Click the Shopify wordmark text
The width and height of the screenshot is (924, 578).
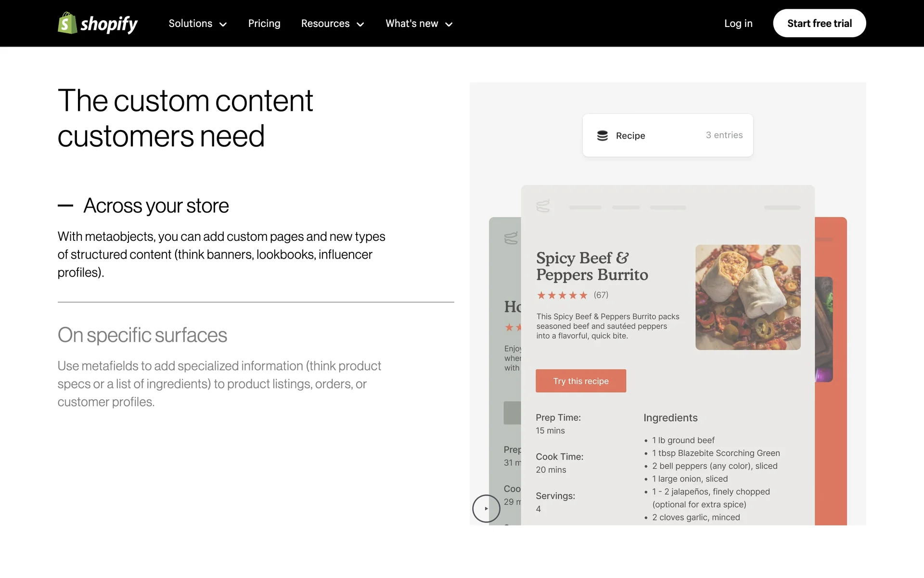pos(109,24)
